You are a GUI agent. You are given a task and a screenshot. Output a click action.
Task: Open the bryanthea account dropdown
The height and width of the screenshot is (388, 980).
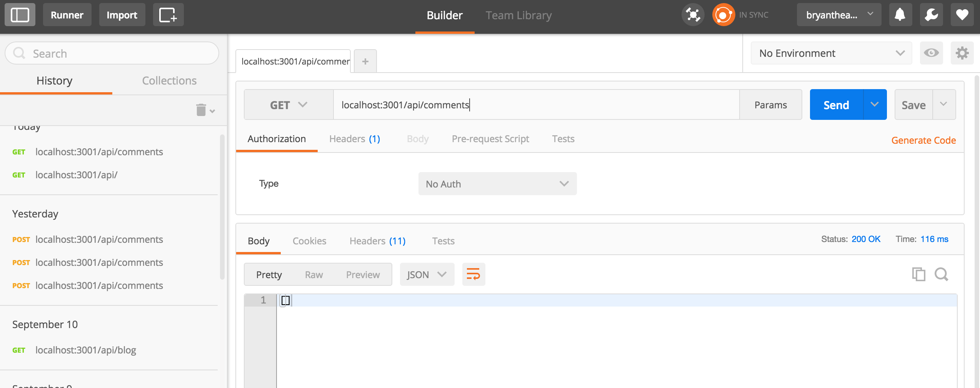[839, 15]
